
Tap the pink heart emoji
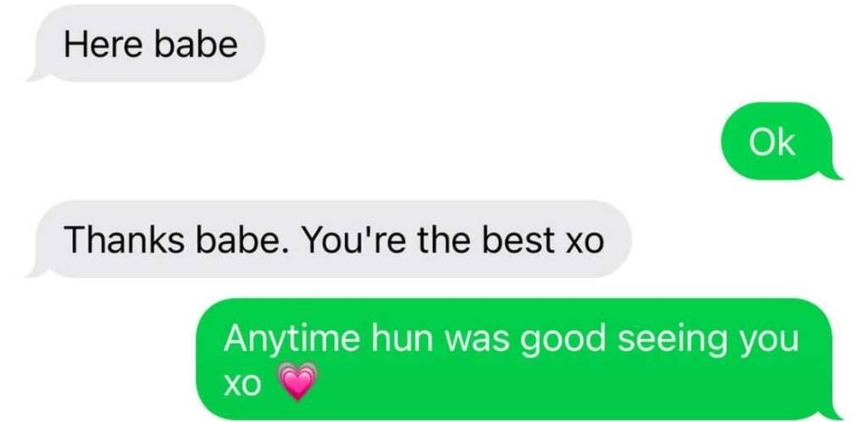tap(299, 381)
